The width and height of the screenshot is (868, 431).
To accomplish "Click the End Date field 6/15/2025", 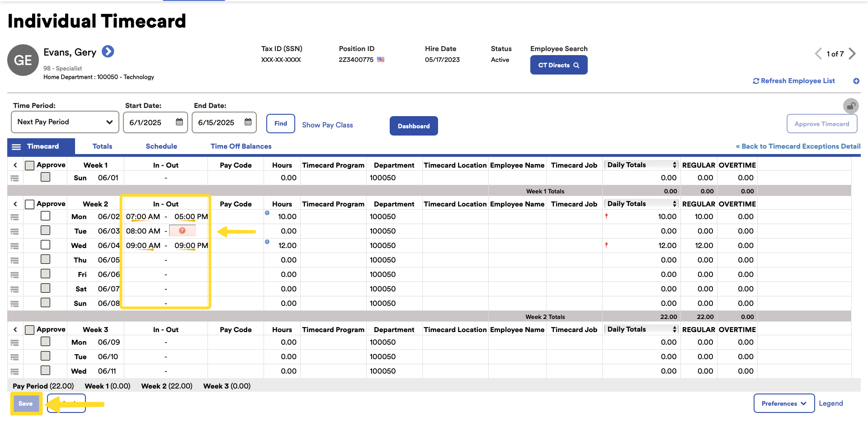I will (x=224, y=122).
